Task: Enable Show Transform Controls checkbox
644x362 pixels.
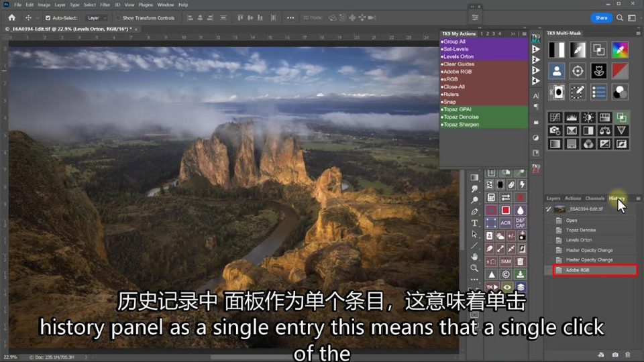Action: [x=118, y=18]
